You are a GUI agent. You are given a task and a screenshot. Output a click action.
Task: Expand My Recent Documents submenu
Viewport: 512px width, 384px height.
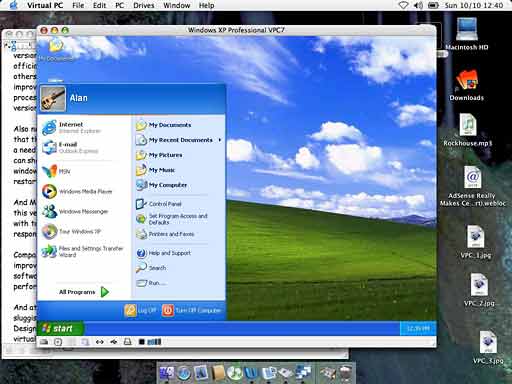(179, 140)
